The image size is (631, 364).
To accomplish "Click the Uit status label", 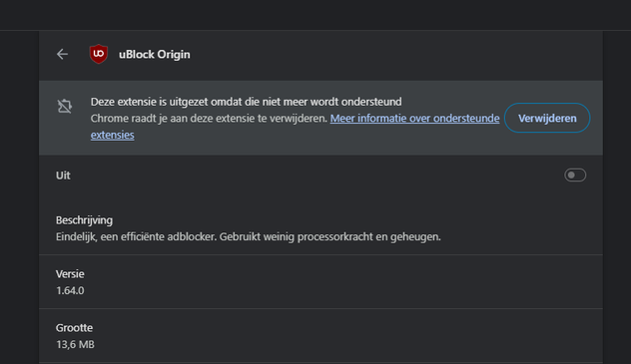I will coord(63,176).
